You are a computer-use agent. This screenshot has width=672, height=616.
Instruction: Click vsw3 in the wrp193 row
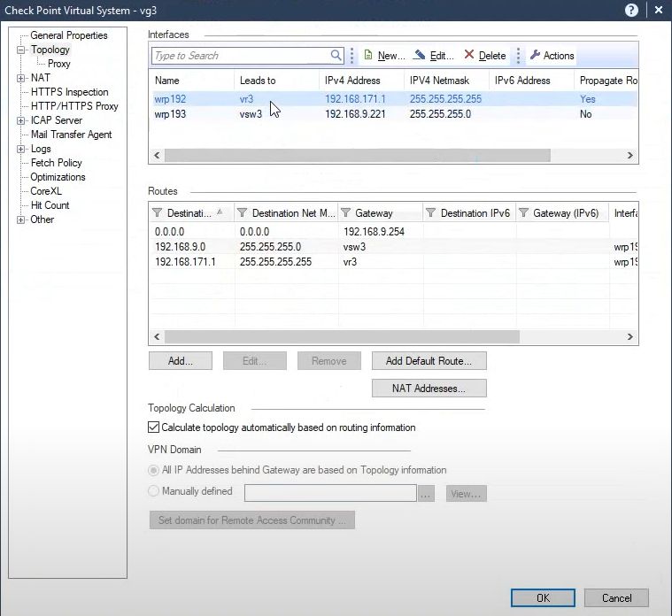[x=251, y=114]
